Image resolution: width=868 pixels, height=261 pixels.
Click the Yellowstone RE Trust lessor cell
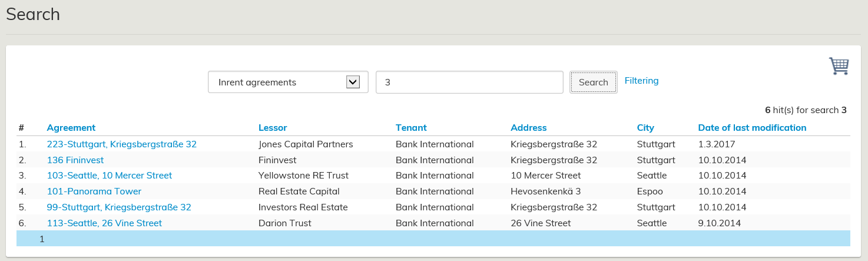303,176
